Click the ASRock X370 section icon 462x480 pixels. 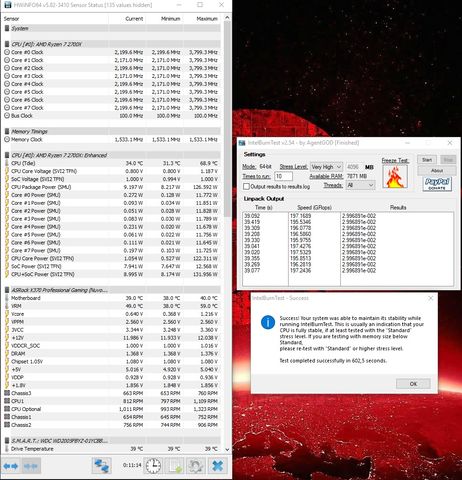[x=7, y=290]
